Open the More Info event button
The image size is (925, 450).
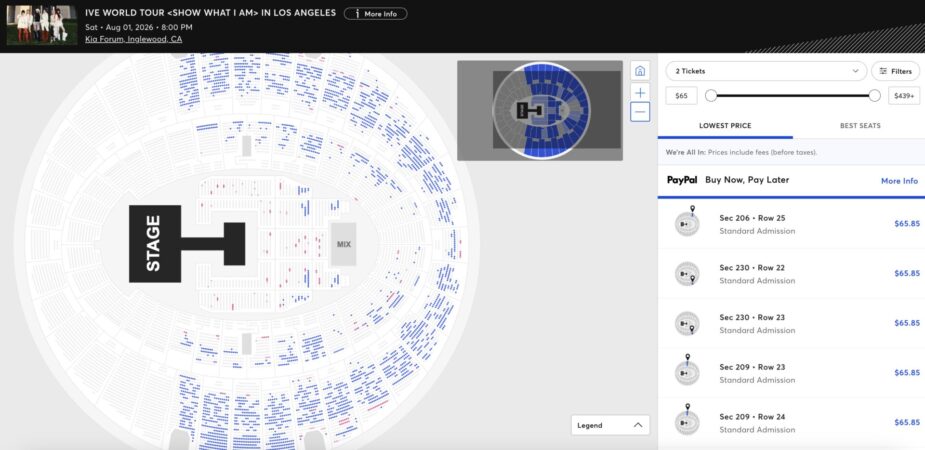pos(375,14)
